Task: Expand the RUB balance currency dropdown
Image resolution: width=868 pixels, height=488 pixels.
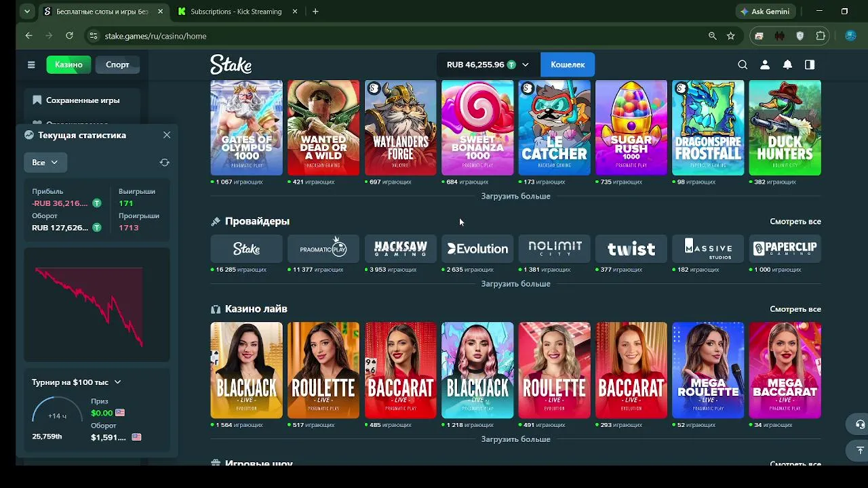Action: (x=525, y=65)
